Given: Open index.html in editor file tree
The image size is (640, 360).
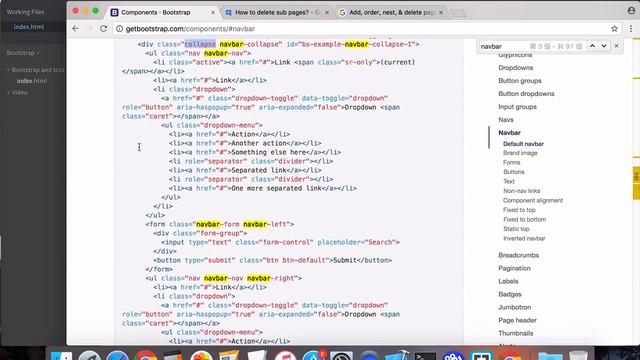Looking at the screenshot, I should [32, 81].
